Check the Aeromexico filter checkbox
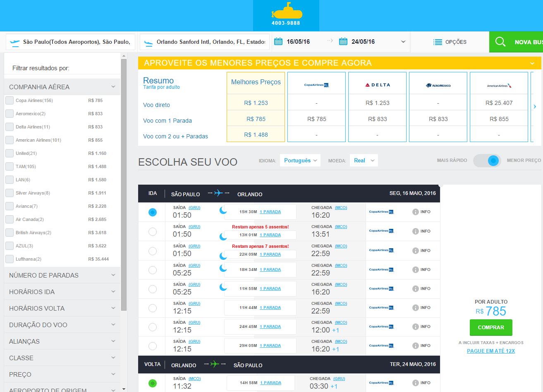Viewport: 543px width, 392px height. coord(10,114)
